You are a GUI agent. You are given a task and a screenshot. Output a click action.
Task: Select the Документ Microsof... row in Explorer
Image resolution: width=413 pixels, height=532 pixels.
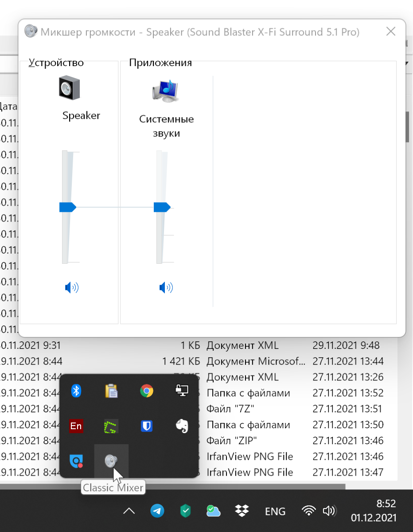coord(256,361)
